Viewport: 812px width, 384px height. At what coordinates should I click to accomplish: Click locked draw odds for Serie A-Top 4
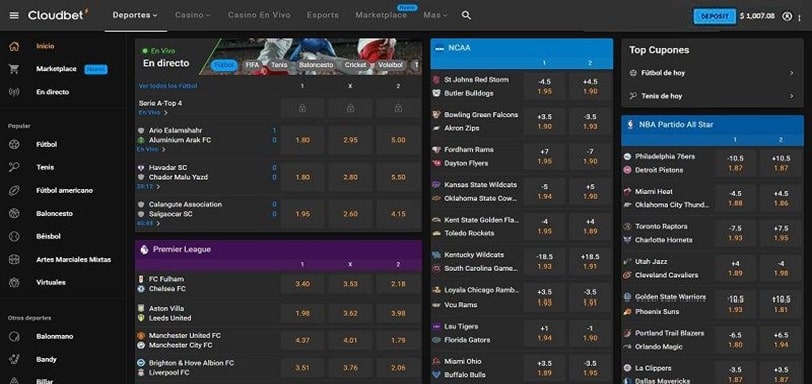click(350, 108)
